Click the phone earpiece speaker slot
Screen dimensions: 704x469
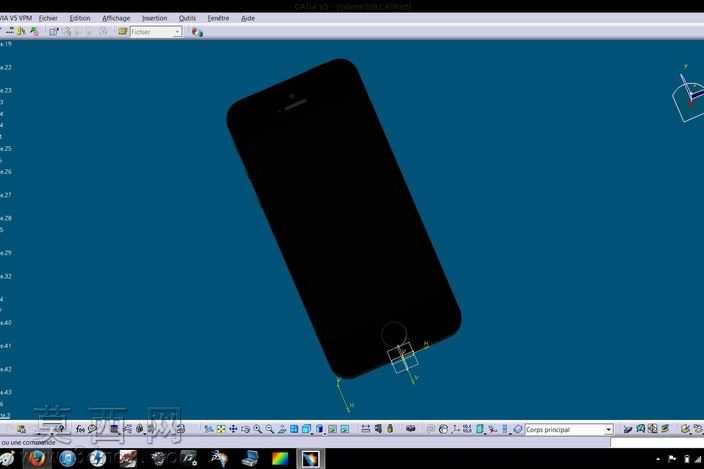point(295,105)
